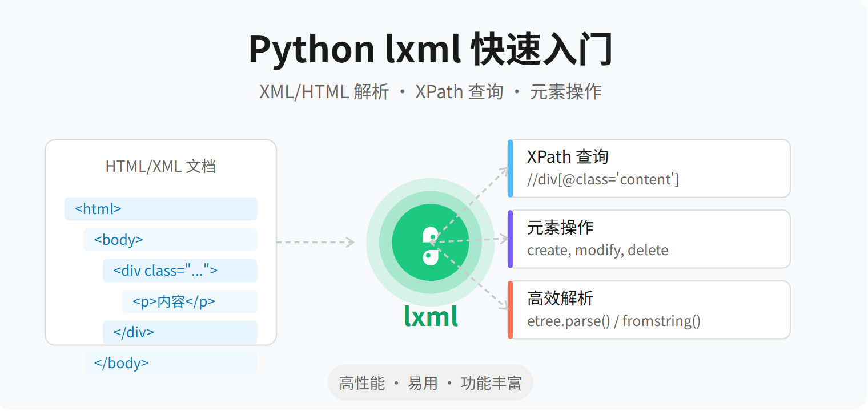Click the //div[@class='content'] expression
The height and width of the screenshot is (411, 868).
(x=603, y=179)
